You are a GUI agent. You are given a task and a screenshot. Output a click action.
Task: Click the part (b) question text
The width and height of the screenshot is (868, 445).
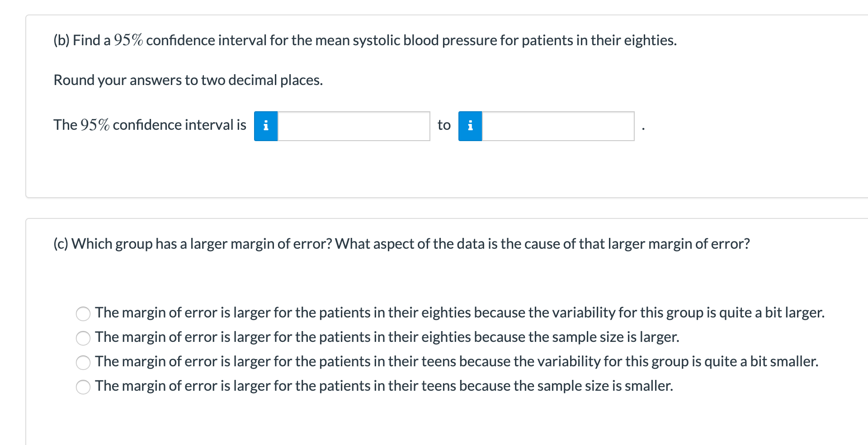point(365,40)
